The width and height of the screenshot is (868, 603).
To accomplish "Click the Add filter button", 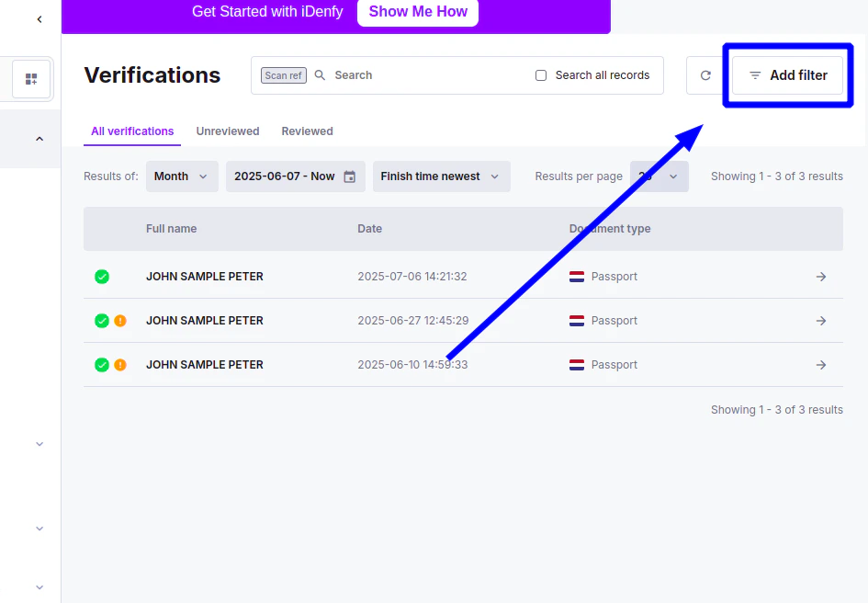I will click(x=788, y=75).
